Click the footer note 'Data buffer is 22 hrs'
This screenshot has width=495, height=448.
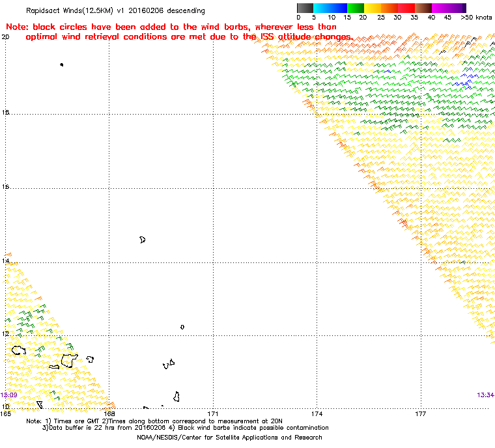pyautogui.click(x=83, y=428)
